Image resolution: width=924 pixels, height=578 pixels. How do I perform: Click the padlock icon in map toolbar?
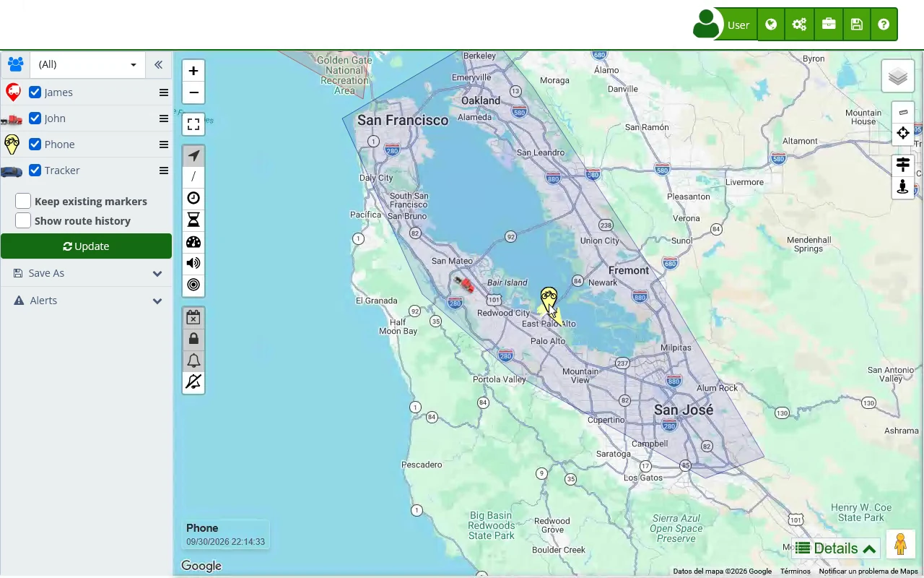[x=193, y=339]
